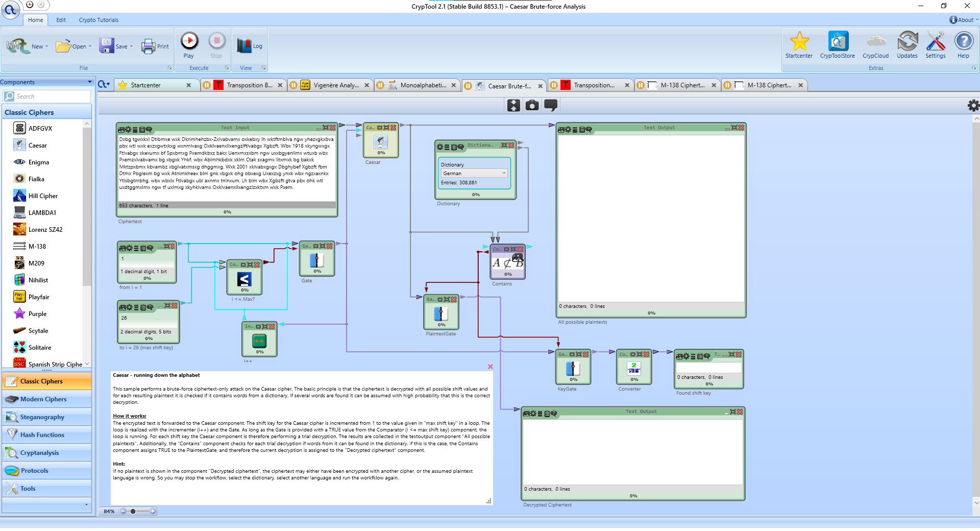Expand the File group launcher

pyautogui.click(x=170, y=68)
